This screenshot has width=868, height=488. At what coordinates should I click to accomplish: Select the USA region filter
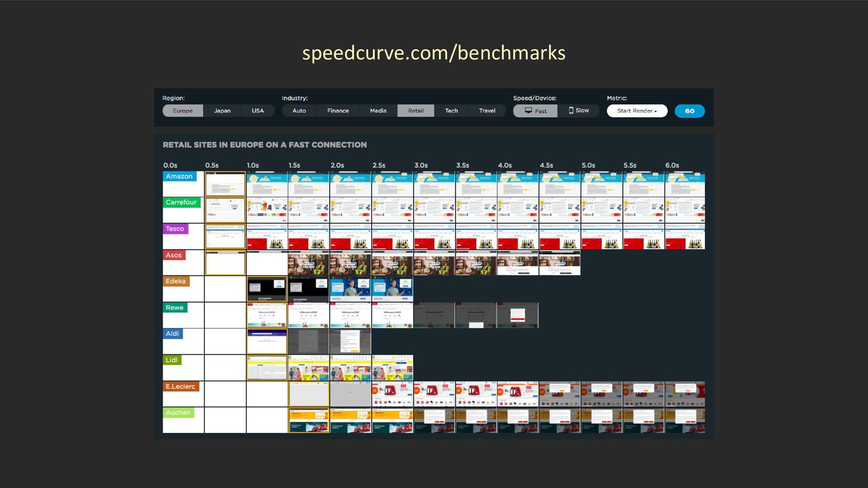click(x=258, y=111)
